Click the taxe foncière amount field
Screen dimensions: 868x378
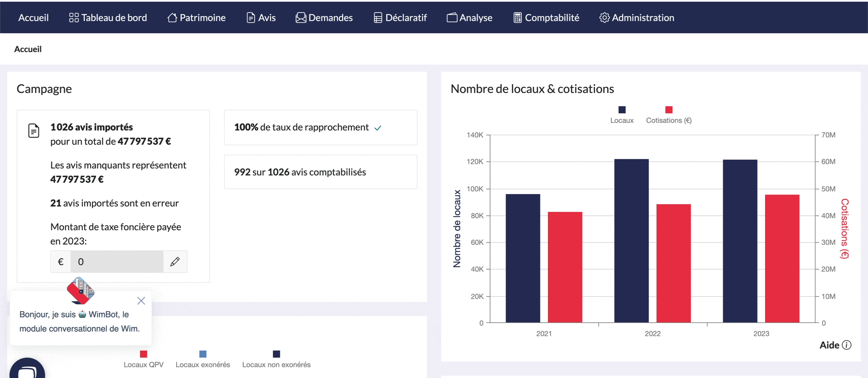(117, 262)
